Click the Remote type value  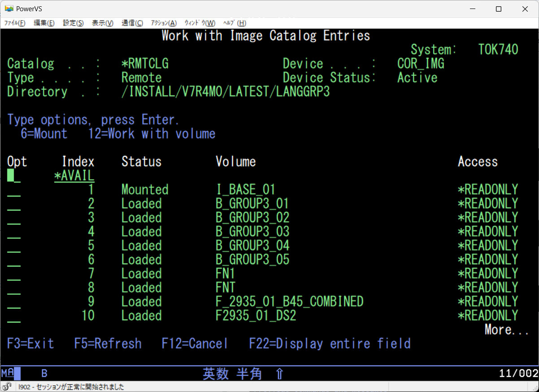(x=141, y=78)
